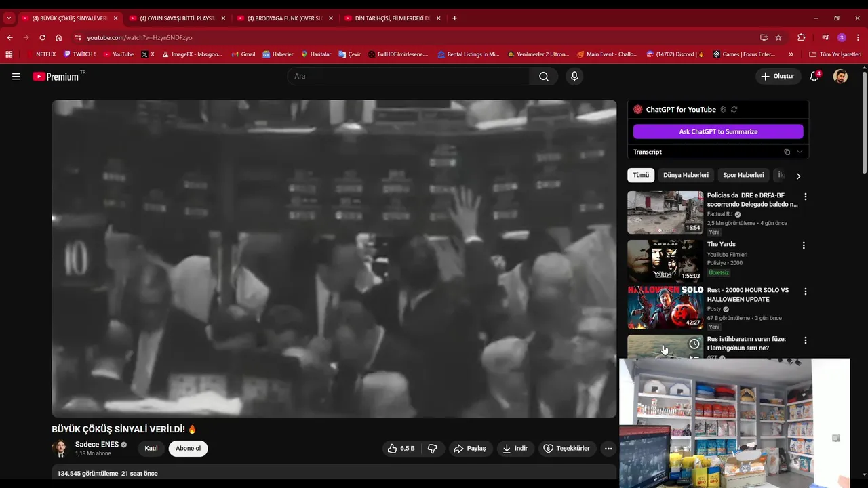Open the Gmail bookmark

coord(243,54)
